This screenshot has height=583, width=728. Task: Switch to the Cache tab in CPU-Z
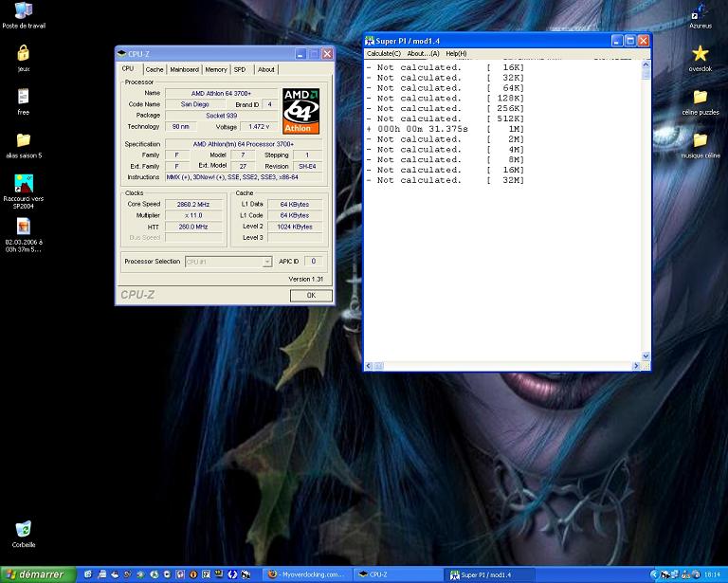155,69
